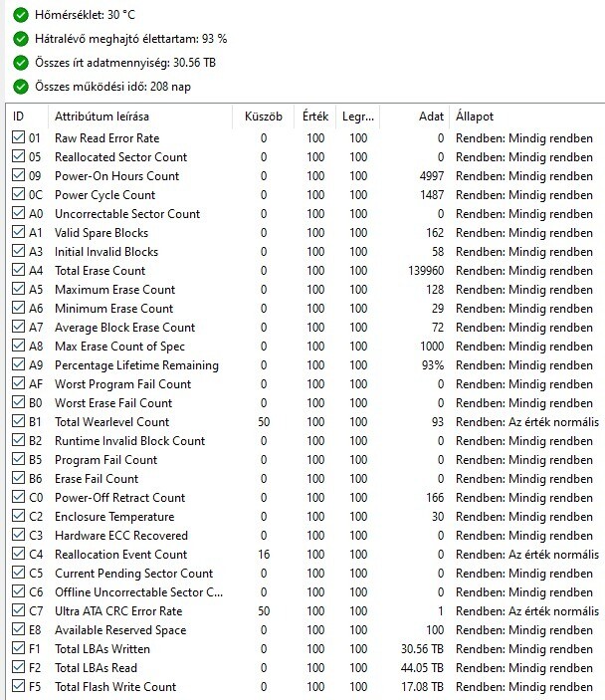Select the Total Erase Count value 139960
Viewport: 605px width, 700px height.
426,271
